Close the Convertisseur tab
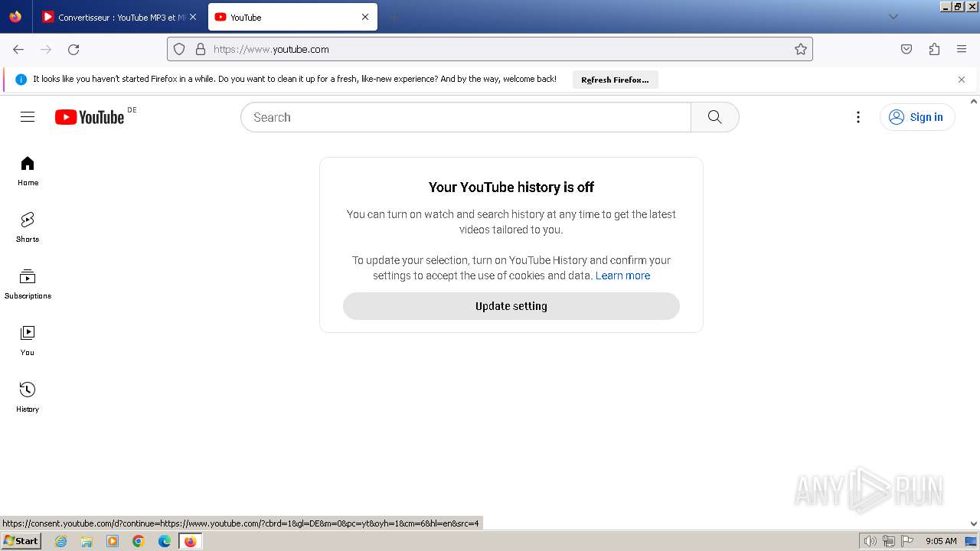 pos(193,17)
